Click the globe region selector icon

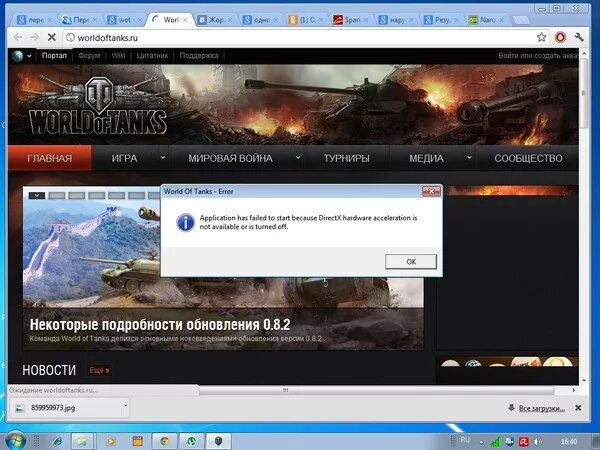tap(18, 56)
